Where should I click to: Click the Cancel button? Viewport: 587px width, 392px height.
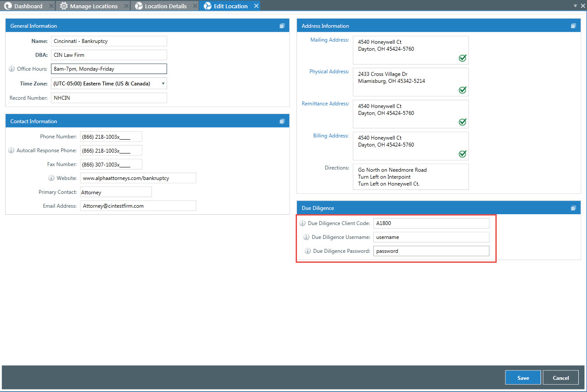pyautogui.click(x=561, y=378)
